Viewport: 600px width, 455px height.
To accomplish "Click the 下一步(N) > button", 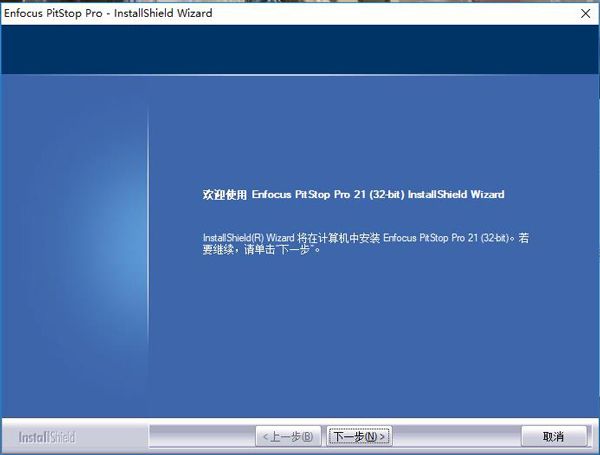I will 359,436.
